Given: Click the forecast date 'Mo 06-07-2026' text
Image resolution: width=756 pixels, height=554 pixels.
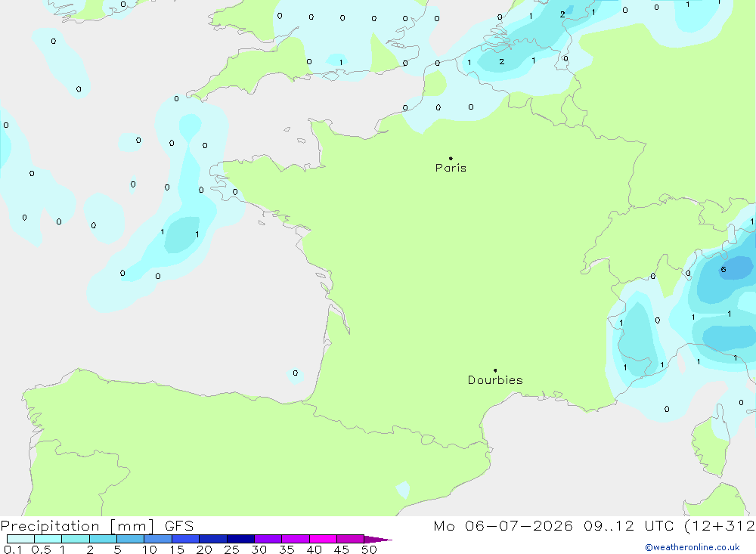Looking at the screenshot, I should 503,526.
